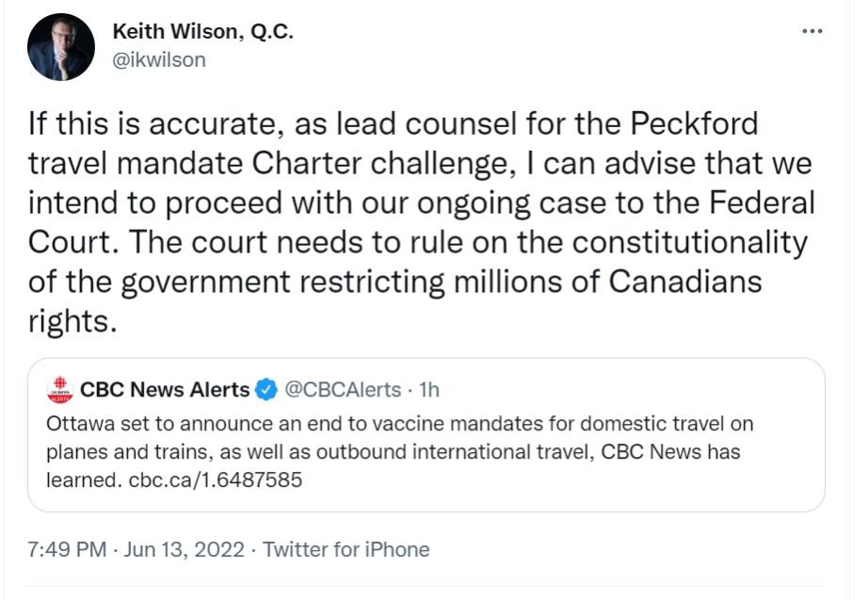
Task: Click the CBC News Alerts logo icon
Action: [x=59, y=389]
